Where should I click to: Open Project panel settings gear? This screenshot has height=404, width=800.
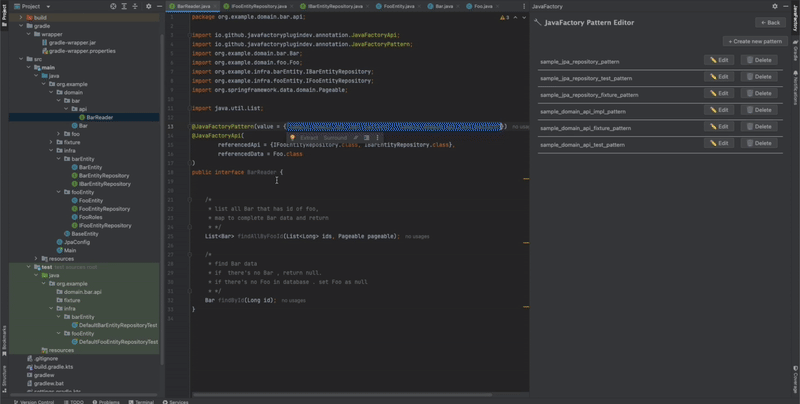[x=148, y=6]
